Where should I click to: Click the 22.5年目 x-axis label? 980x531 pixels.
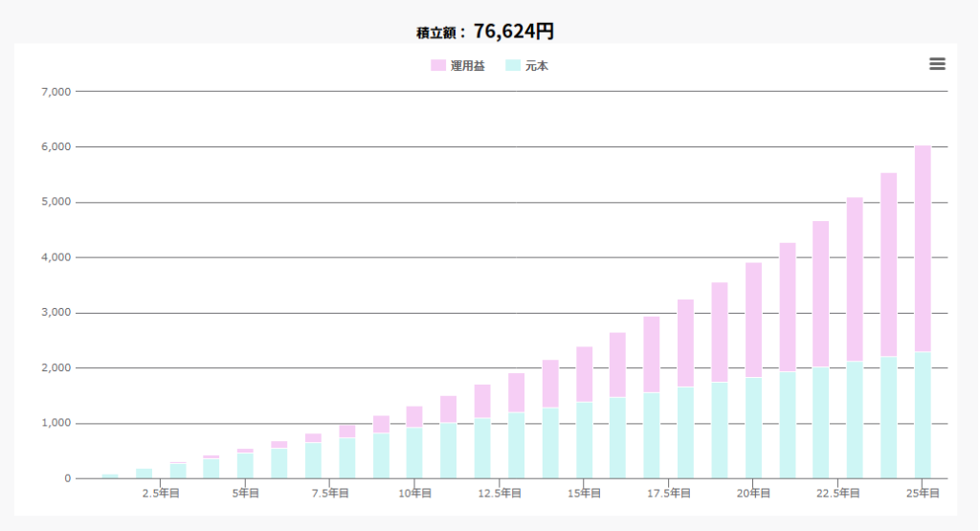838,494
